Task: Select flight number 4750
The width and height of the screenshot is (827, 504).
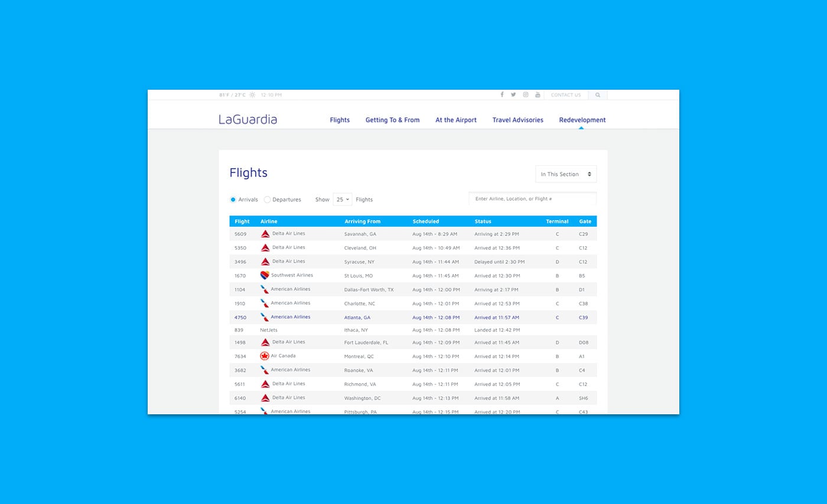Action: pyautogui.click(x=240, y=318)
